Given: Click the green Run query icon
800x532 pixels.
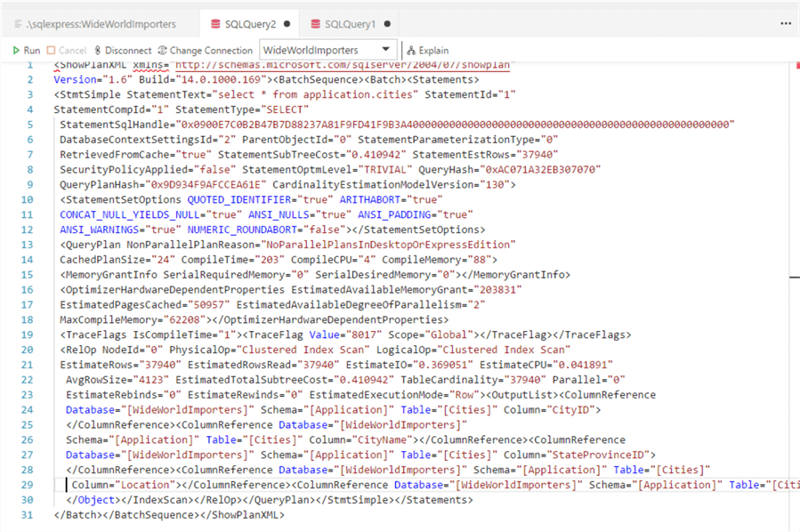Looking at the screenshot, I should (17, 51).
